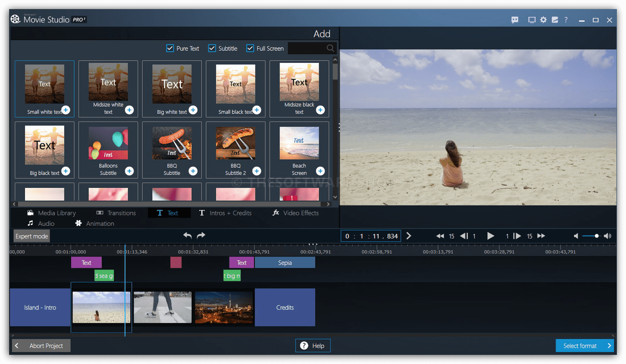Disable the Subtitle checkbox

(x=212, y=48)
